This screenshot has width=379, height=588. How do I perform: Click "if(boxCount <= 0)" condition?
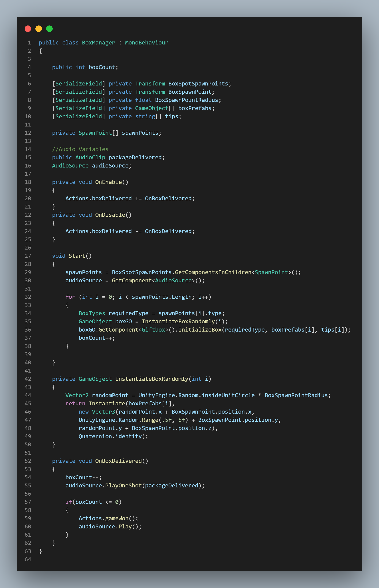[93, 502]
